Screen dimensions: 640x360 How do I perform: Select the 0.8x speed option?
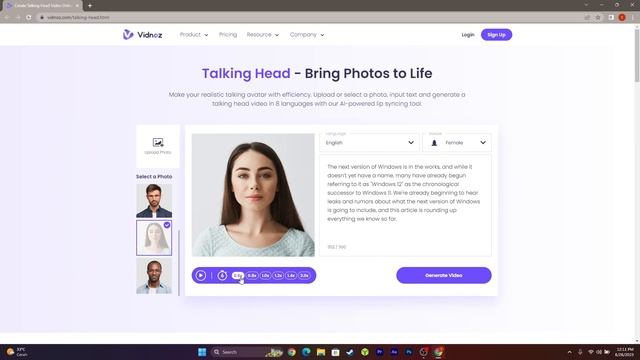(252, 276)
